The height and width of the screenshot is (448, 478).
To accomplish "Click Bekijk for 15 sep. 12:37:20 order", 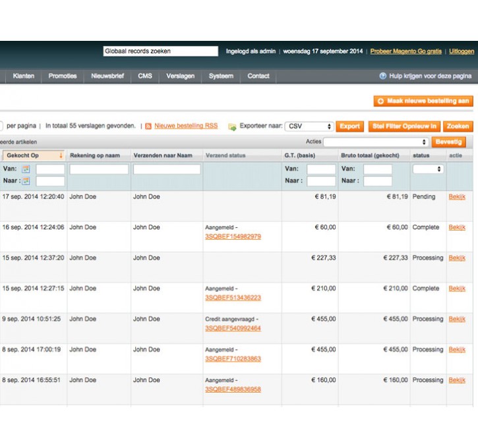I will pos(457,258).
